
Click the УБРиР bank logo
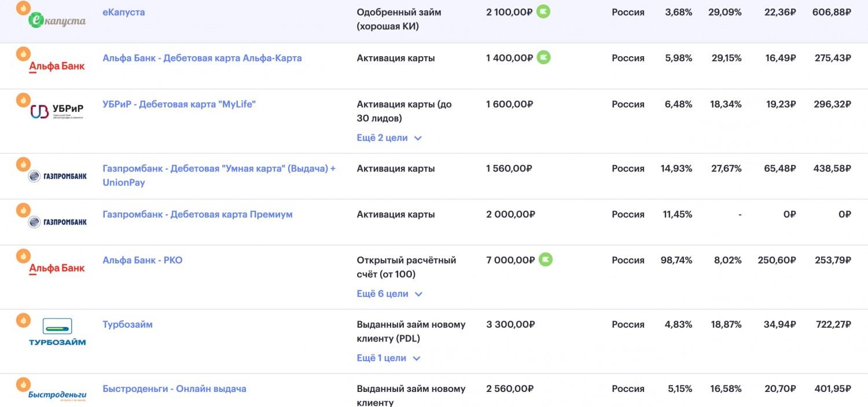tap(57, 112)
